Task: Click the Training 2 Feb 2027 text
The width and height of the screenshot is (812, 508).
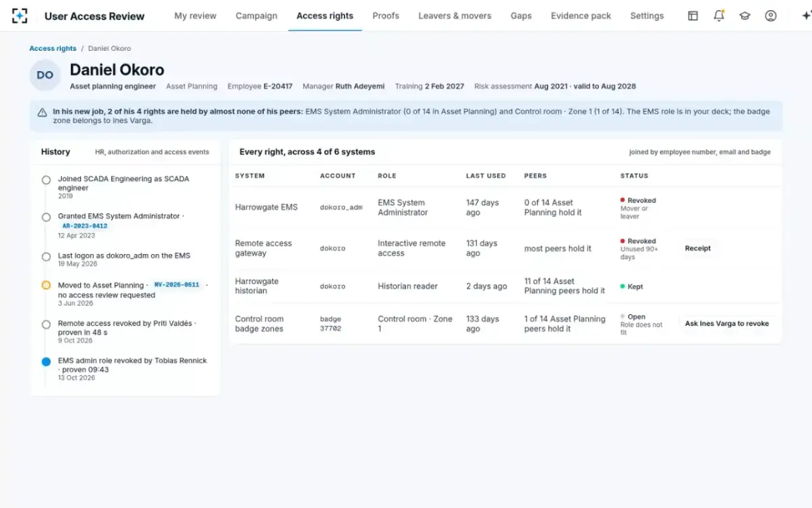Action: 430,86
